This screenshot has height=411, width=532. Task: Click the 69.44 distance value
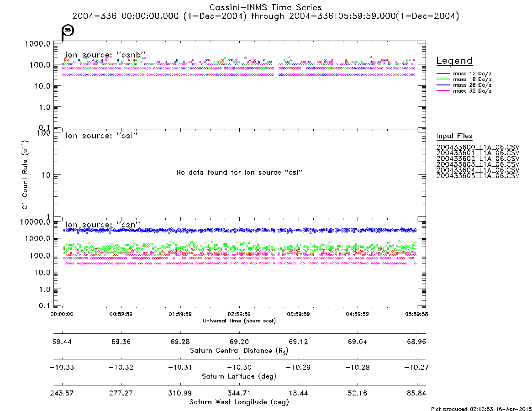pos(62,342)
